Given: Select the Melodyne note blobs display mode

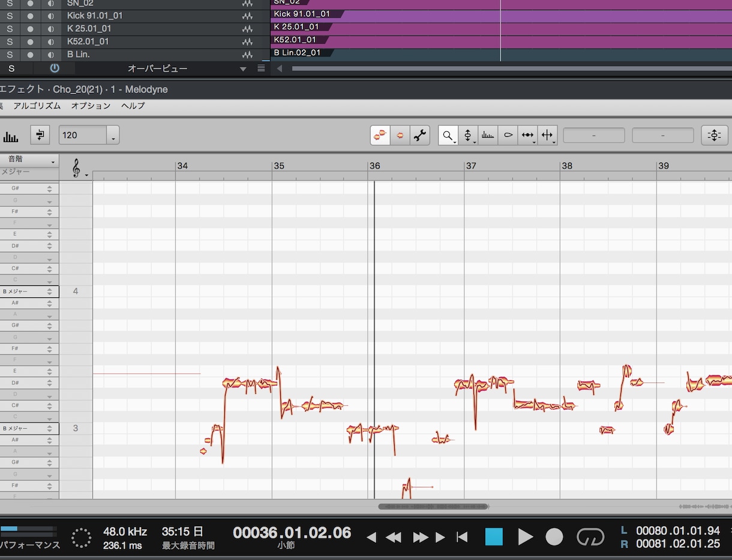Looking at the screenshot, I should tap(380, 136).
